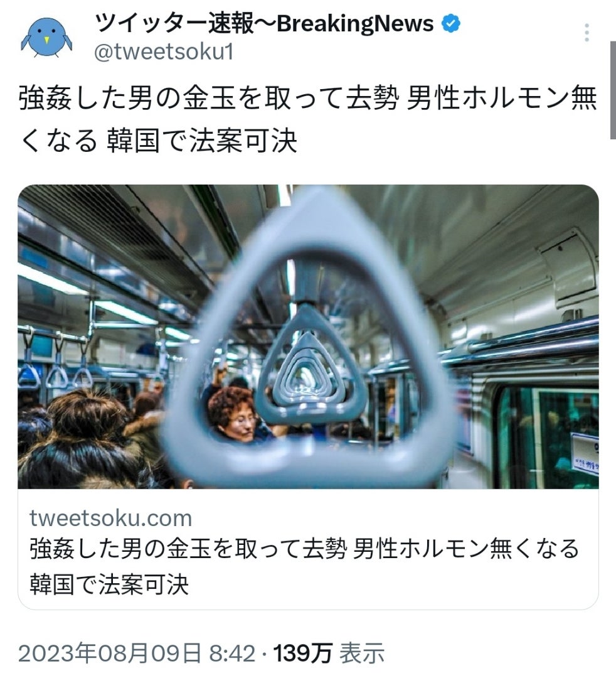Image resolution: width=616 pixels, height=678 pixels.
Task: Click the tweet text line 韓国で法案可決
Action: (202, 141)
